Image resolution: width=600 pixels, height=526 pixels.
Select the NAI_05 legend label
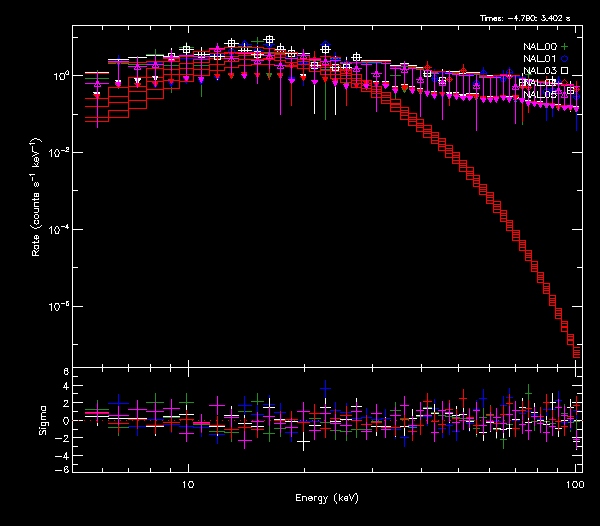click(539, 95)
